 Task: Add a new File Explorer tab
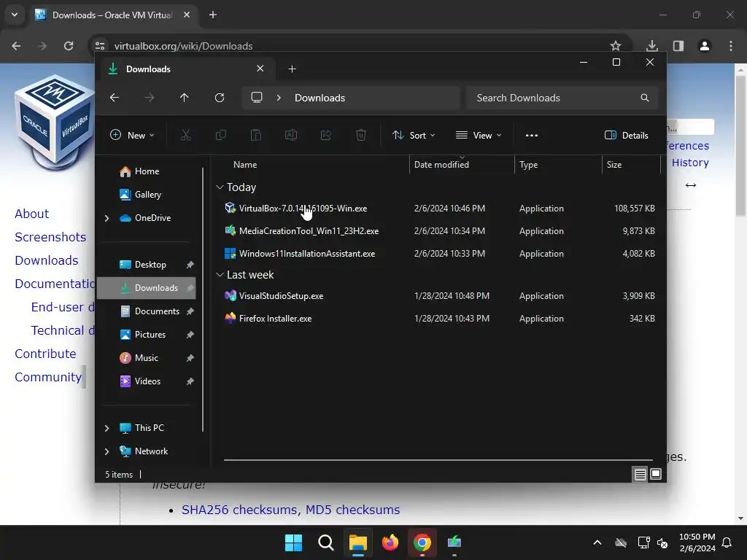[x=292, y=69]
